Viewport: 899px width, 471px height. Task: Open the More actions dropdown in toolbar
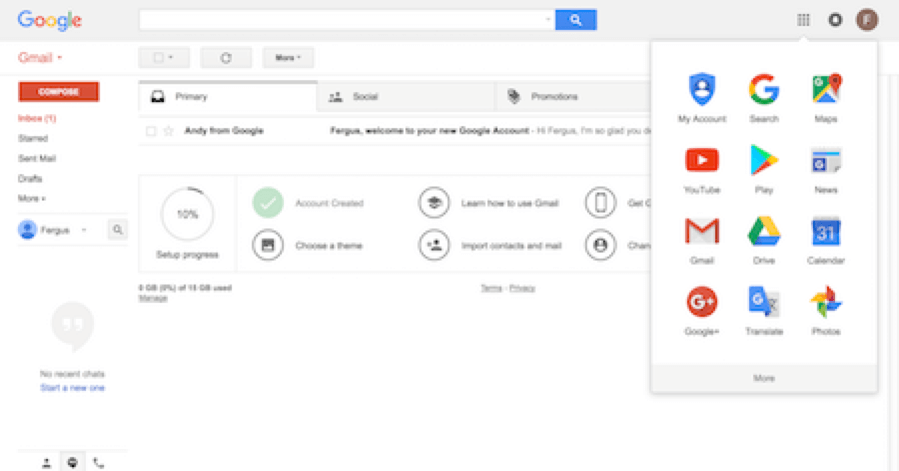pos(288,57)
